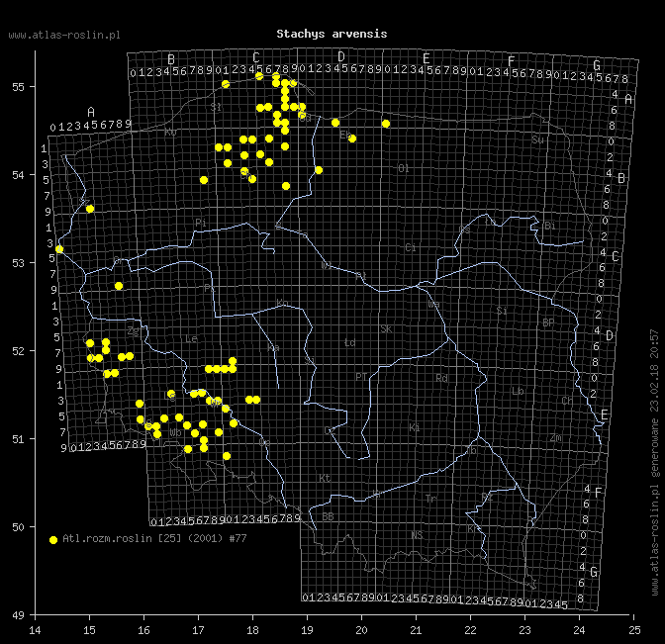Click the 'Ci' city label on map
665x644 pixels.
pyautogui.click(x=411, y=247)
